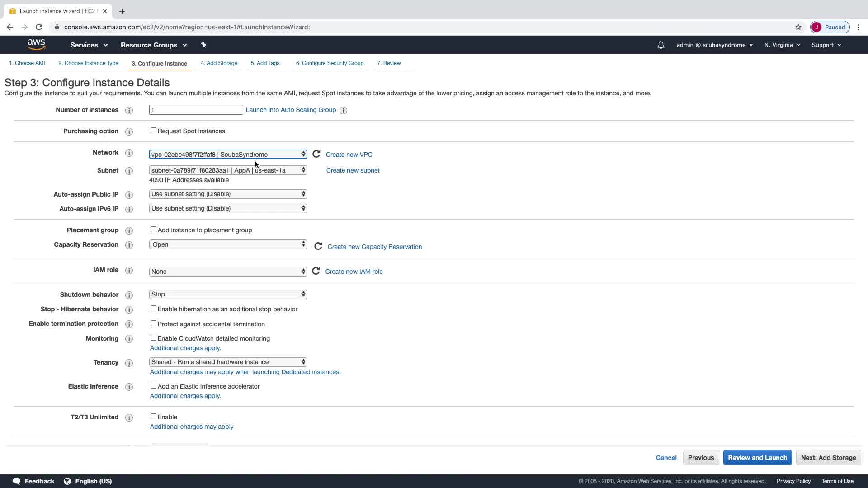This screenshot has height=488, width=868.
Task: Enable Request Spot instances checkbox
Action: 153,131
